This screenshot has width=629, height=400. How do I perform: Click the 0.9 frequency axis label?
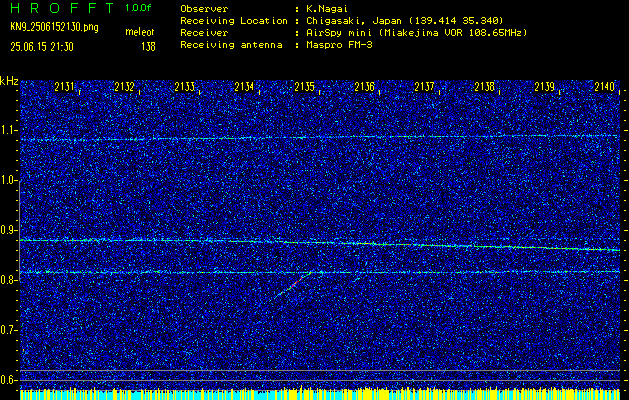pos(8,230)
